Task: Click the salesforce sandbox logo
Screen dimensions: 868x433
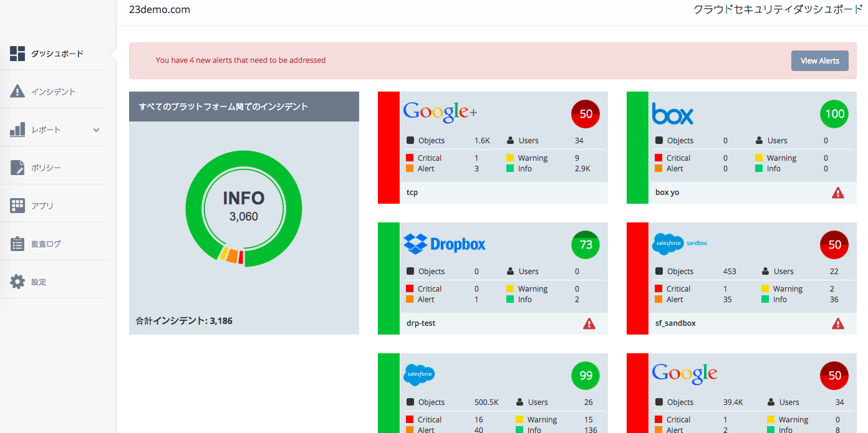Action: click(x=680, y=244)
